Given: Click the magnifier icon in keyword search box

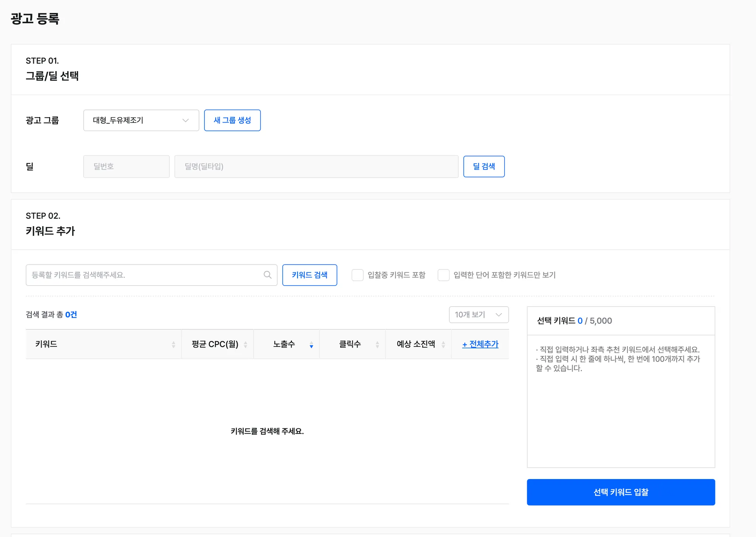Looking at the screenshot, I should pyautogui.click(x=268, y=275).
